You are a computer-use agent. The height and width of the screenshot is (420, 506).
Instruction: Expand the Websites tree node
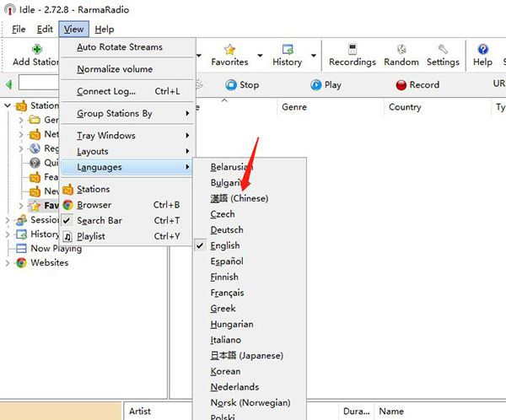tap(8, 263)
